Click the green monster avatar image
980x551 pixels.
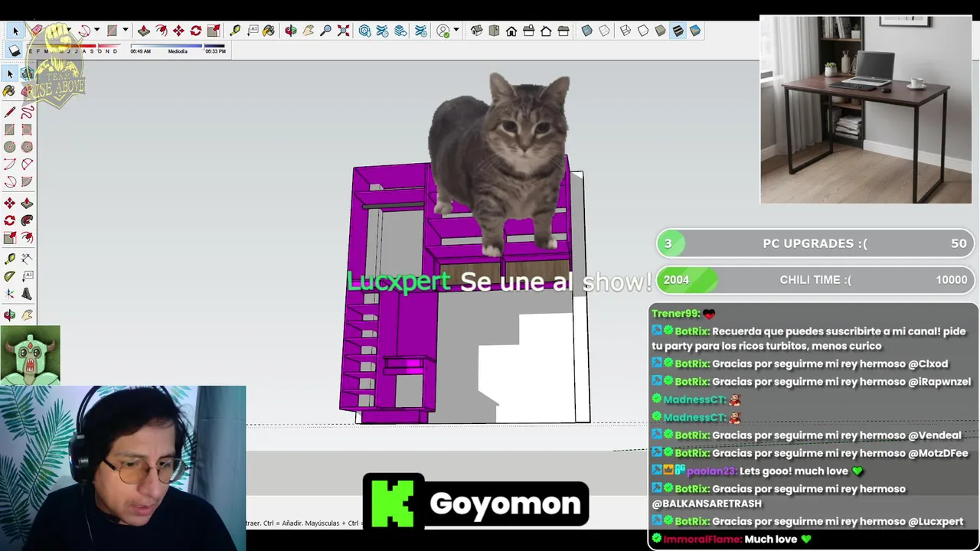pos(30,355)
